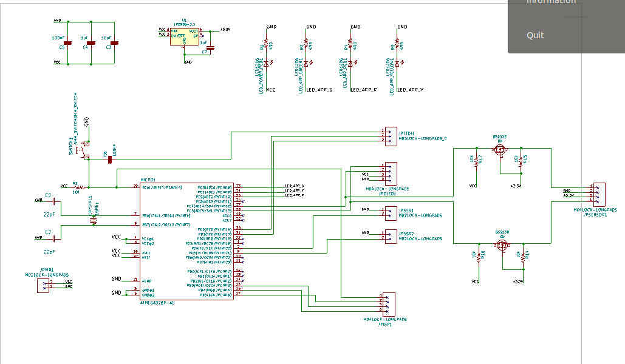This screenshot has height=364, width=625.
Task: Select capacitor C7 beside the regulator
Action: click(x=210, y=48)
